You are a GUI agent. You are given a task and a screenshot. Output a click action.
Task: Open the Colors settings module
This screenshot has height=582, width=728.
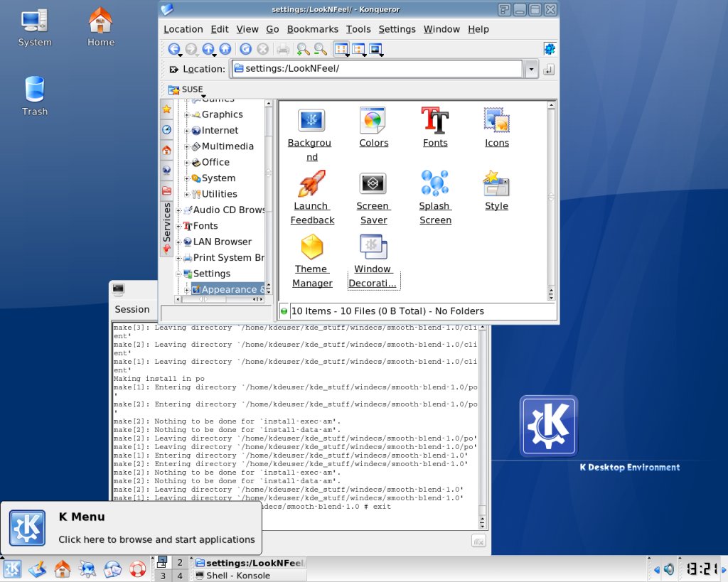tap(373, 128)
